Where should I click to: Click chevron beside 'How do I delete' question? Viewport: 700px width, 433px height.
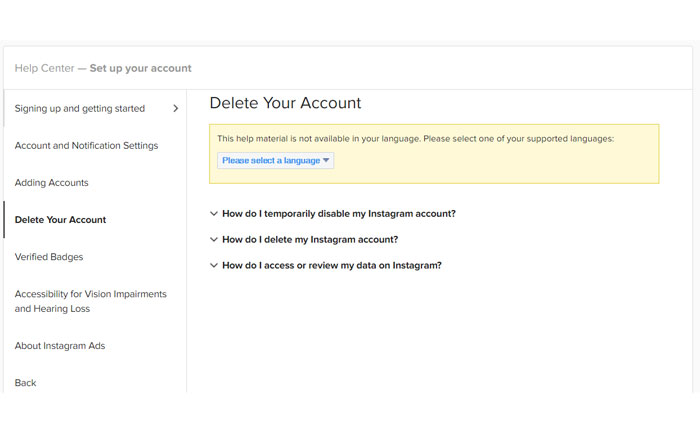214,239
